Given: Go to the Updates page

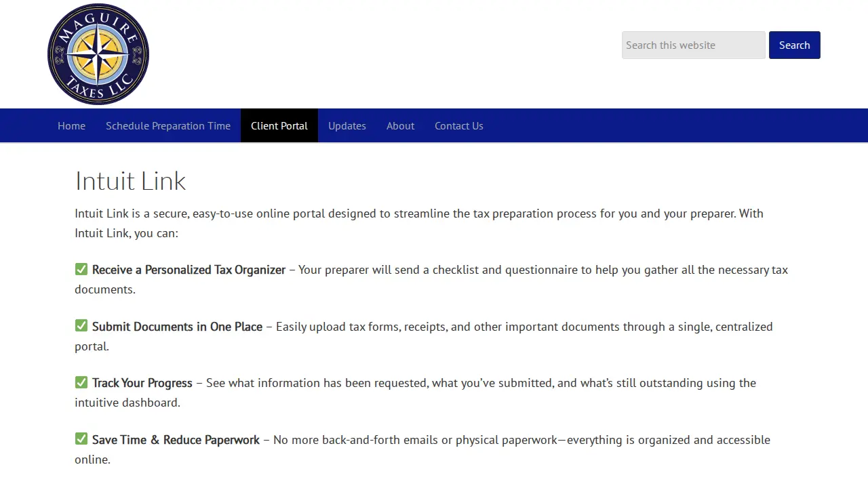Looking at the screenshot, I should [347, 125].
